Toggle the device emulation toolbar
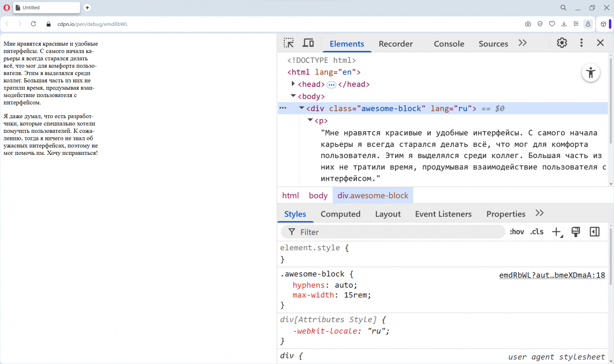Viewport: 614px width, 364px height. pos(308,43)
